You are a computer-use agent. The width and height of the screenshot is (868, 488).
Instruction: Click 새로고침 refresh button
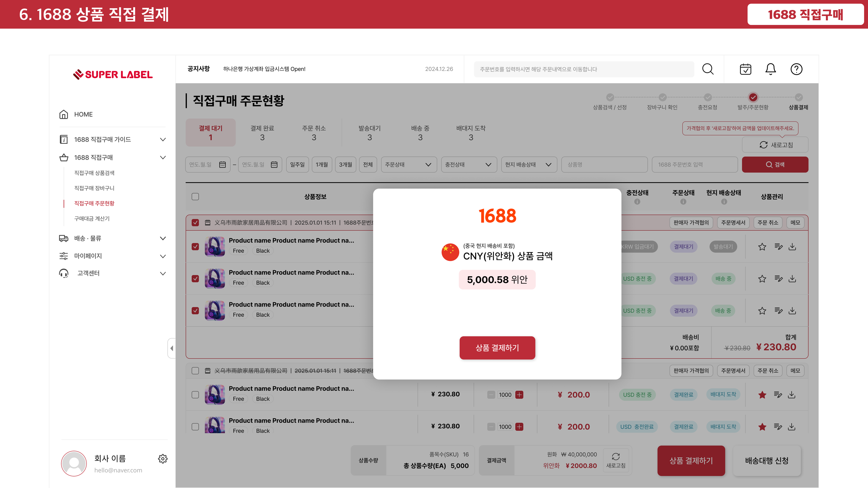point(775,145)
